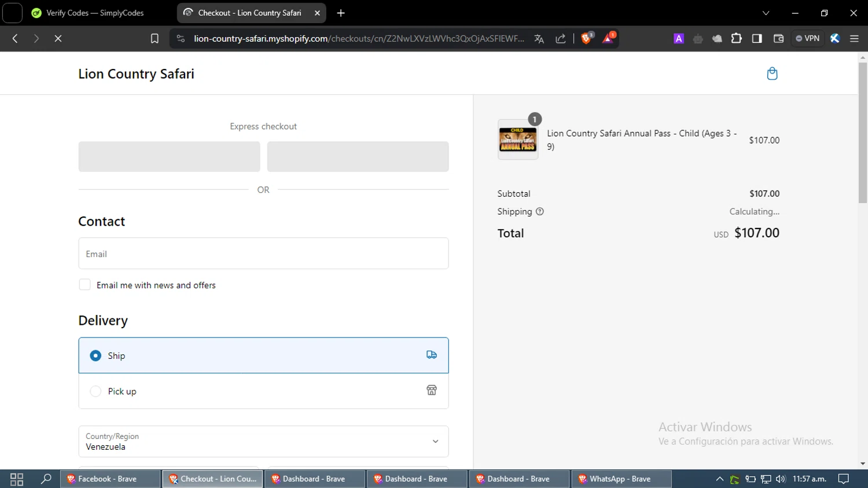This screenshot has width=868, height=488.
Task: Stop loading the page
Action: [x=58, y=39]
